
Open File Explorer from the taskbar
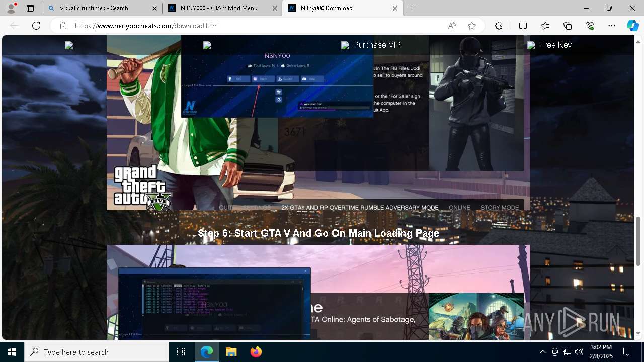pyautogui.click(x=231, y=352)
